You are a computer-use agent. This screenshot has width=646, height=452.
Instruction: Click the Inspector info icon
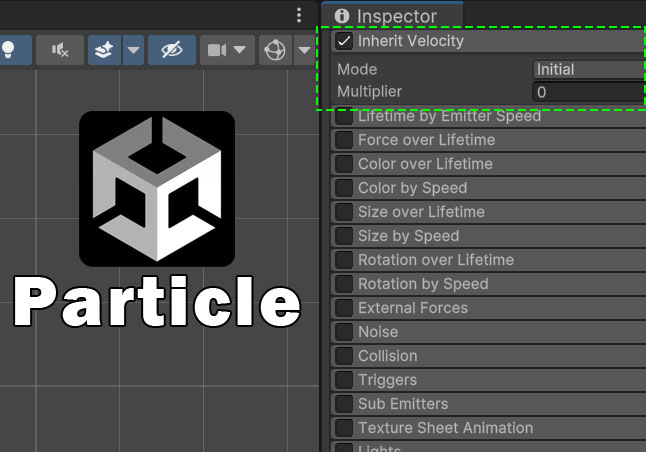[x=343, y=16]
